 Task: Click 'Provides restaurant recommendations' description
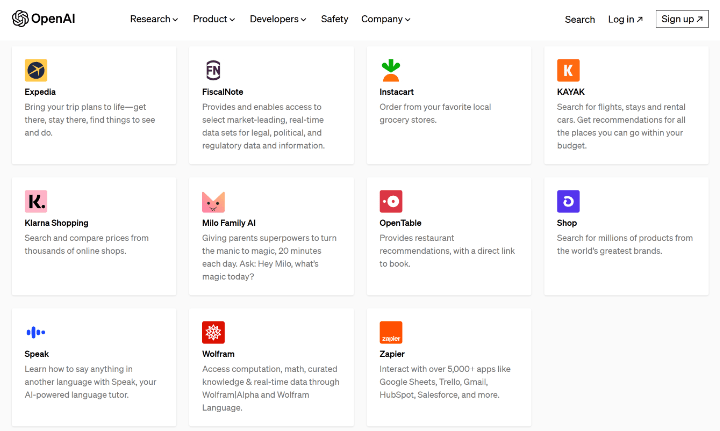(447, 251)
